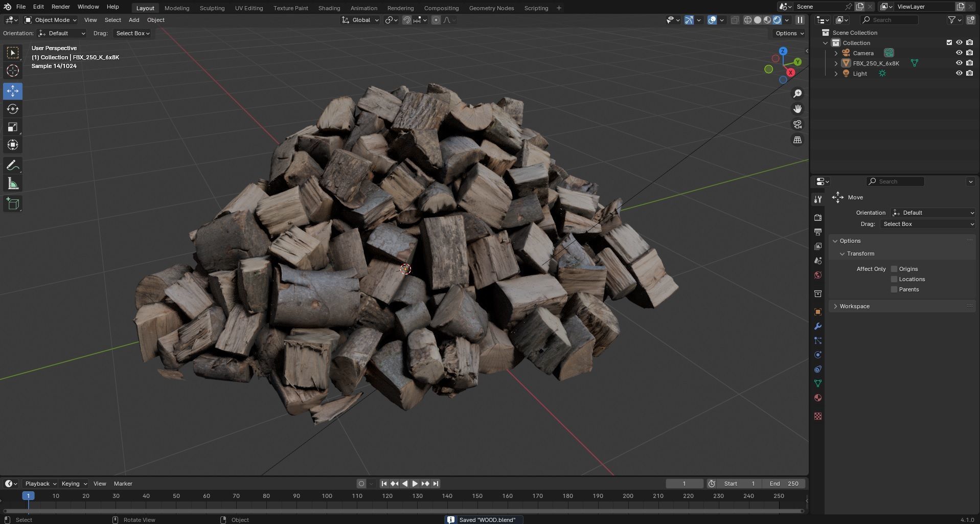Toggle camera view icon in viewport

tap(797, 124)
